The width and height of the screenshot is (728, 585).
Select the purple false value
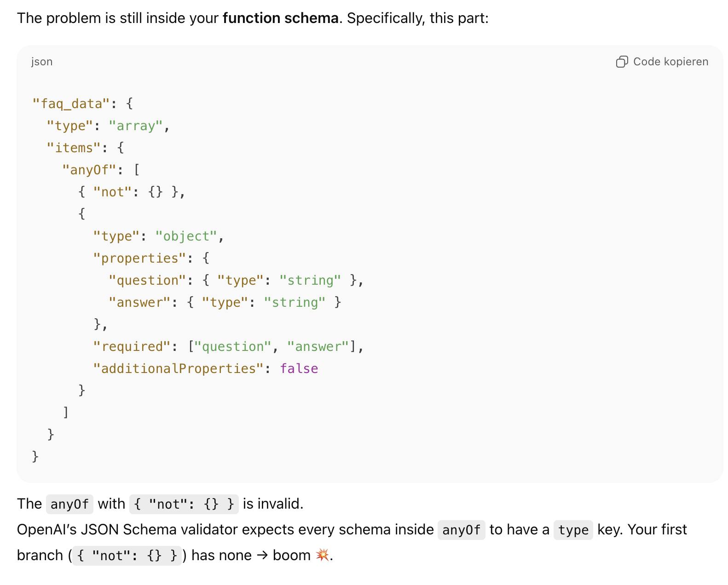coord(299,368)
